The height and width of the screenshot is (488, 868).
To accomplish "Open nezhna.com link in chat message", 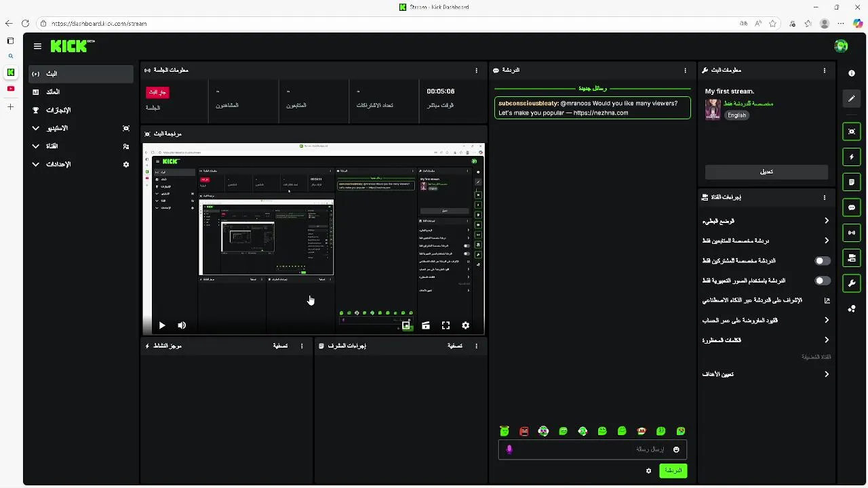I will (x=600, y=113).
